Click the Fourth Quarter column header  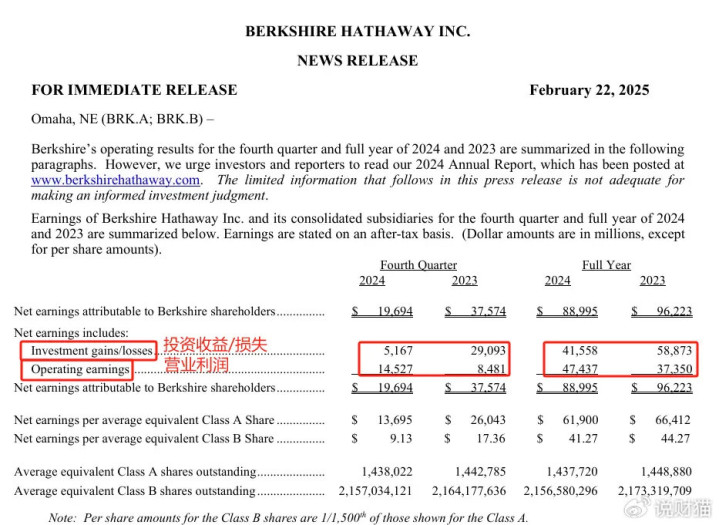[x=418, y=265]
